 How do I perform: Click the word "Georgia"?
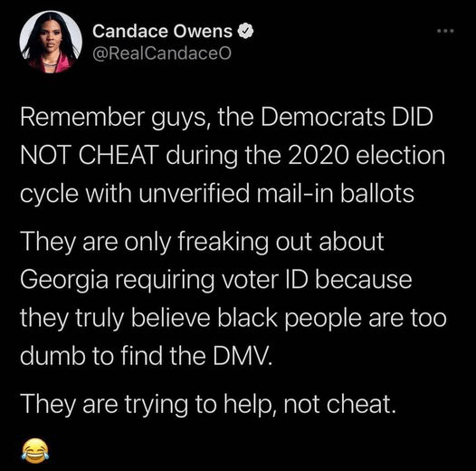pos(64,280)
